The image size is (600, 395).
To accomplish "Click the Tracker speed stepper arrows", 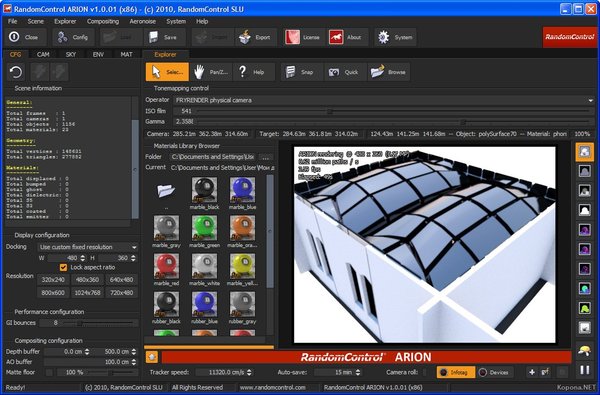I will [249, 372].
